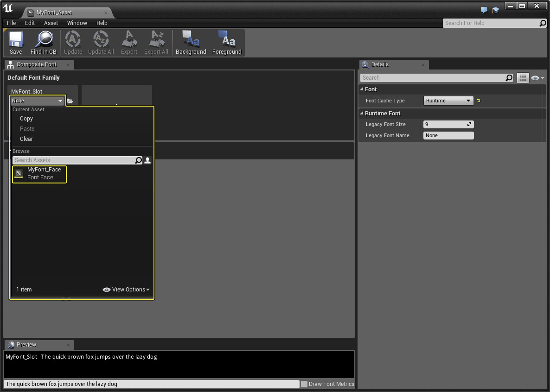The width and height of the screenshot is (550, 392).
Task: Click the reset-to-default arrow next to Font Cache Type
Action: [x=479, y=101]
